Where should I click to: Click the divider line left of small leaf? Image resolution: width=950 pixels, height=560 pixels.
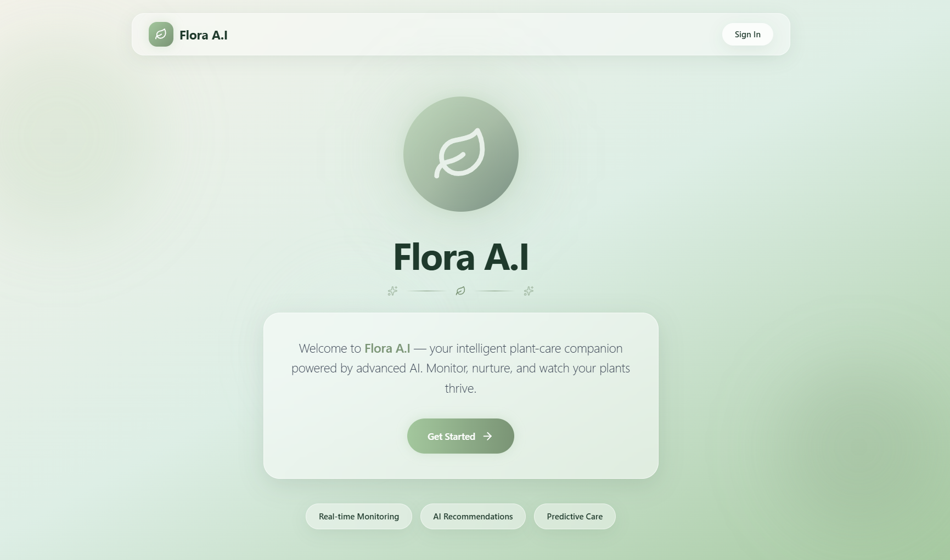pyautogui.click(x=428, y=291)
